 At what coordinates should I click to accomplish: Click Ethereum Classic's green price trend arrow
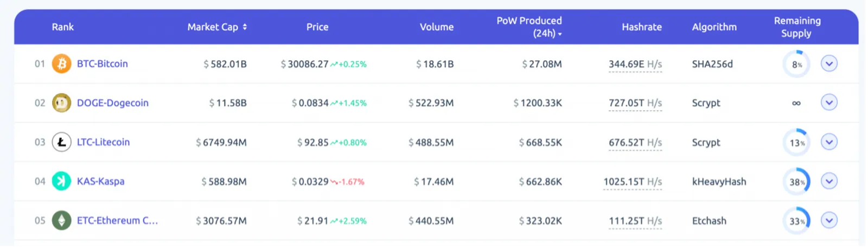coord(334,221)
